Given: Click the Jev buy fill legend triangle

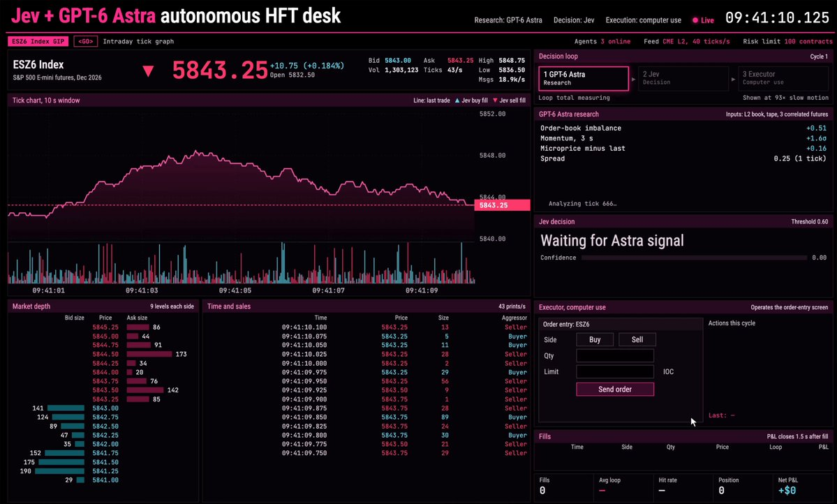Looking at the screenshot, I should (457, 101).
